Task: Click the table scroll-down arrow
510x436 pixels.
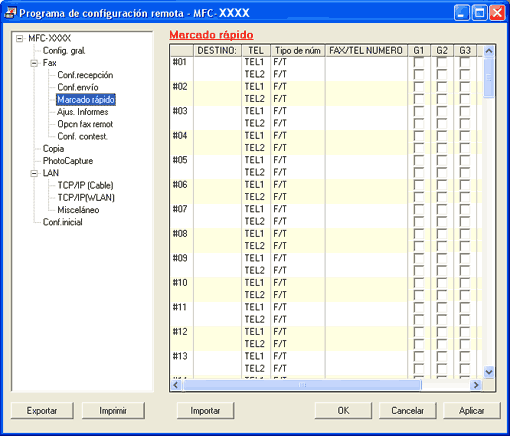Action: (489, 372)
